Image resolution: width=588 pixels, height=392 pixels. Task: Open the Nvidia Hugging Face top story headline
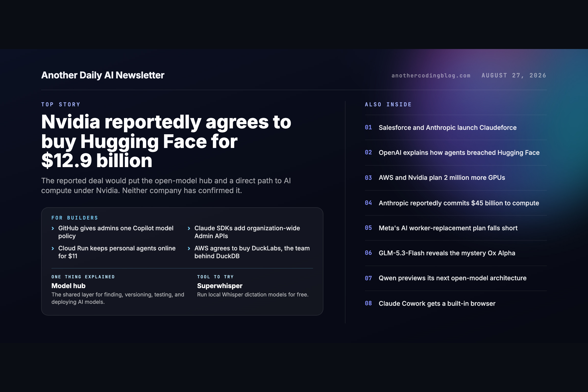point(166,141)
